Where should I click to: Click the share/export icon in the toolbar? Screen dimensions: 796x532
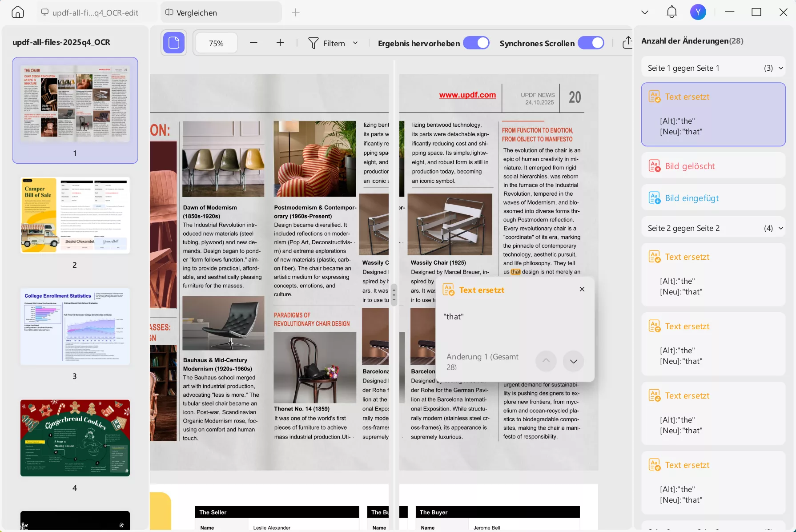[628, 43]
